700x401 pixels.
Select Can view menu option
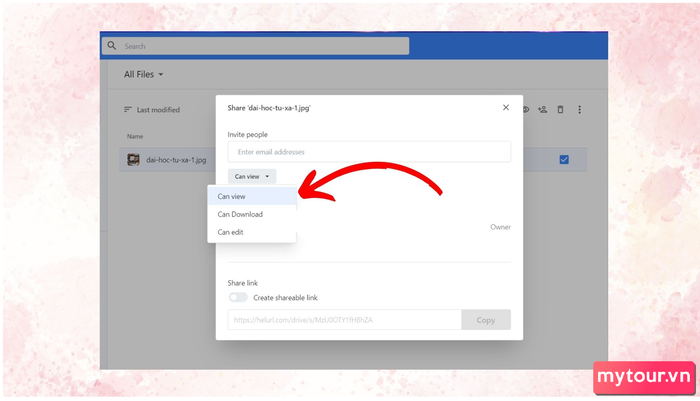click(x=252, y=196)
